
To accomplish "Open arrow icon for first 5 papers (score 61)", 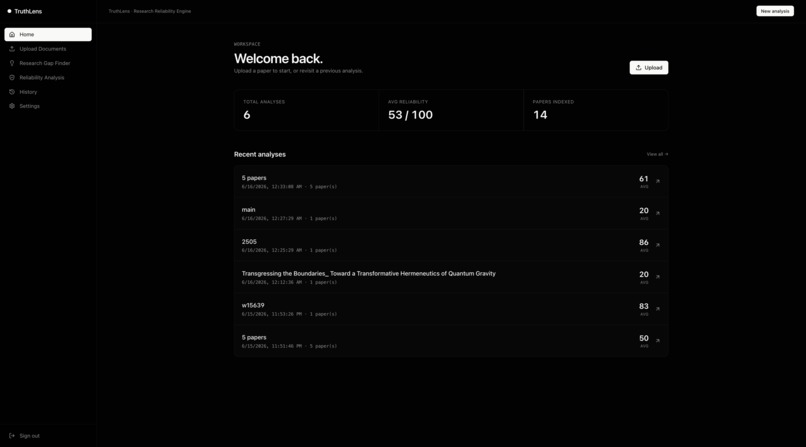I will click(657, 181).
